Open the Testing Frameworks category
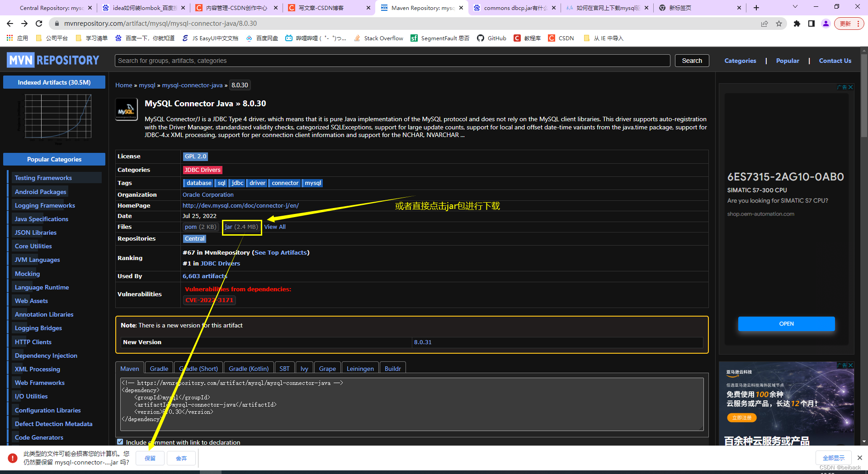The height and width of the screenshot is (474, 868). (43, 178)
